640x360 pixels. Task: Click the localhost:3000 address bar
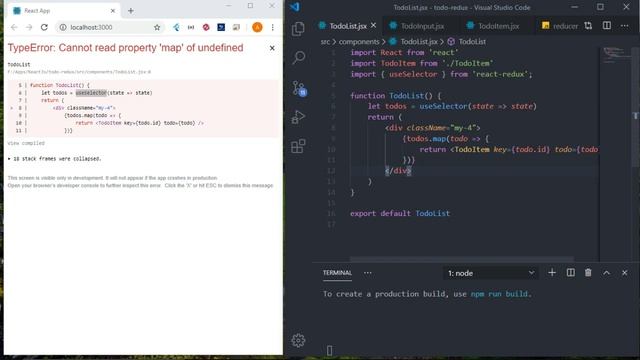110,27
